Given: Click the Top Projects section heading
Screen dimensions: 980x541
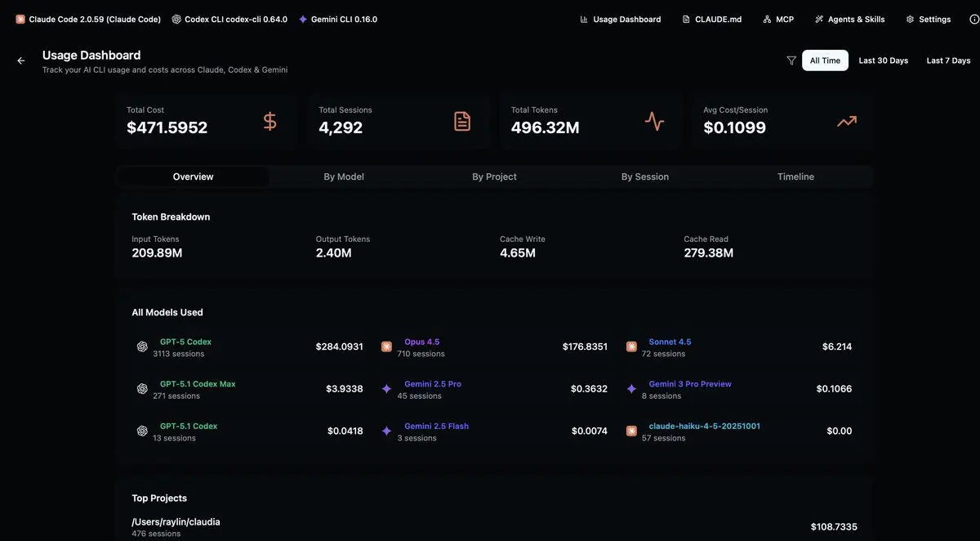Looking at the screenshot, I should [159, 498].
